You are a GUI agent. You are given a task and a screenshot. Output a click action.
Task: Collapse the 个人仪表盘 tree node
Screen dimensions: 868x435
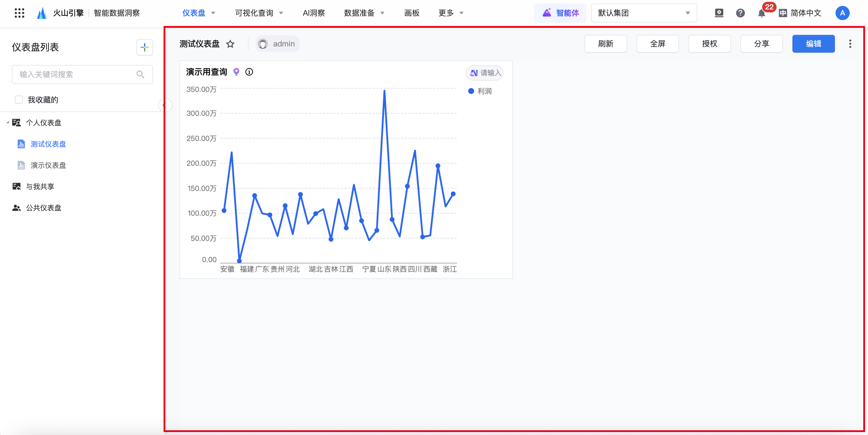7,123
